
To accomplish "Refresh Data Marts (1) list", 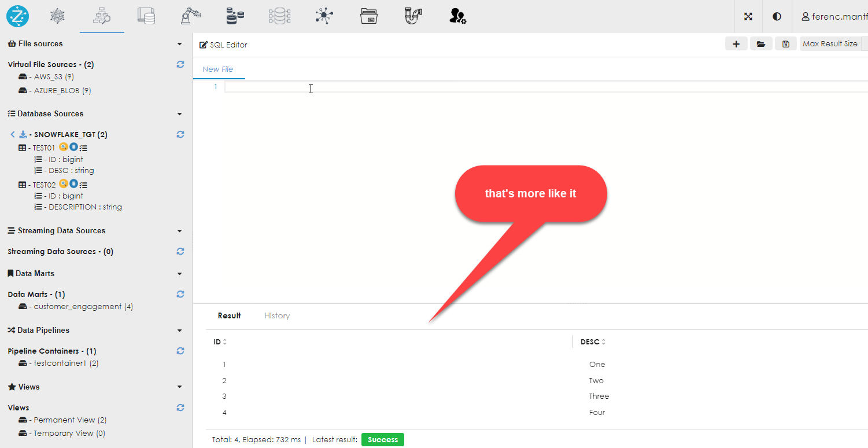I will pyautogui.click(x=180, y=294).
